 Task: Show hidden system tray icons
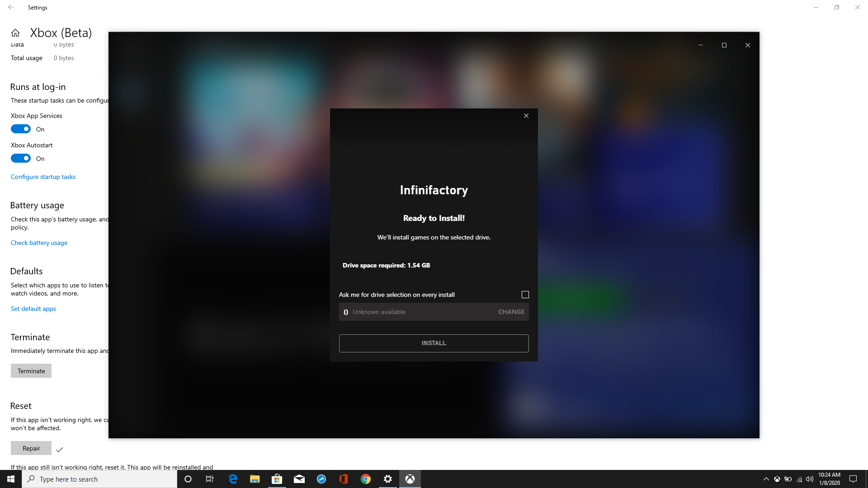coord(766,479)
